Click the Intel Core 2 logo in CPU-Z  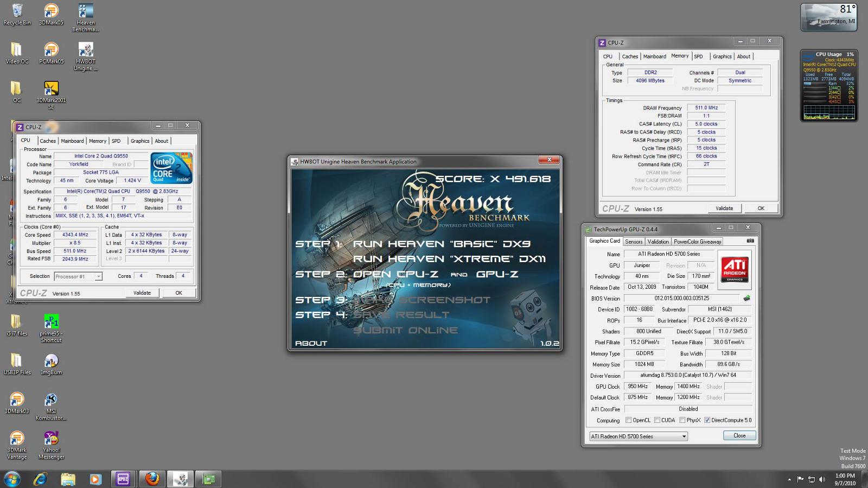pyautogui.click(x=171, y=168)
